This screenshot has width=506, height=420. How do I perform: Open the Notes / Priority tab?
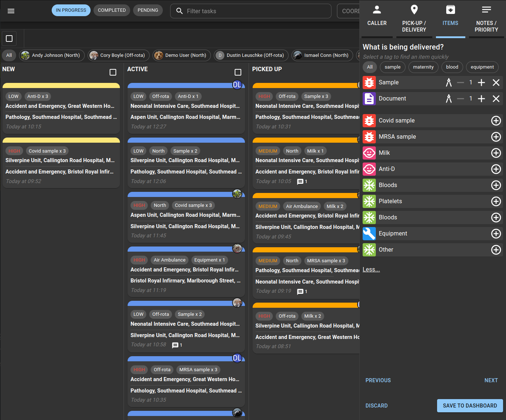pyautogui.click(x=486, y=18)
